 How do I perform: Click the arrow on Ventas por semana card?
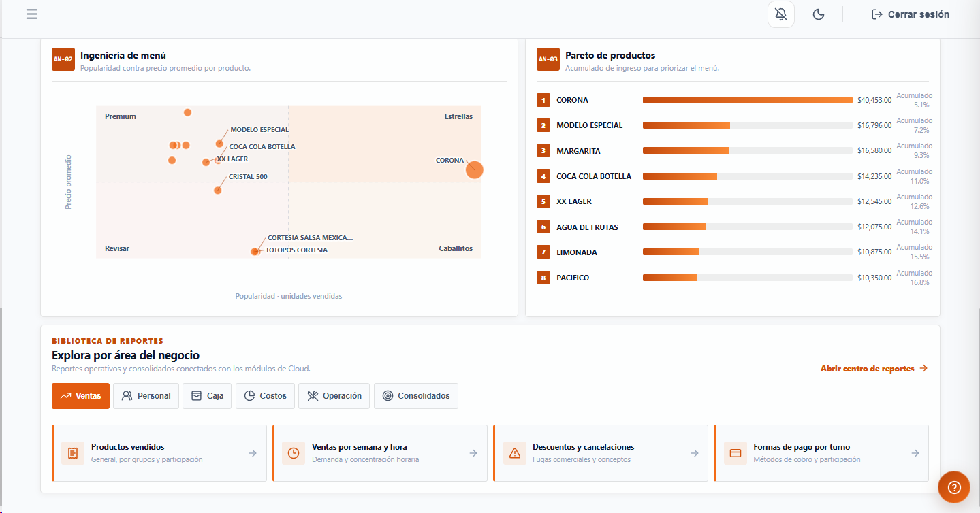point(473,453)
